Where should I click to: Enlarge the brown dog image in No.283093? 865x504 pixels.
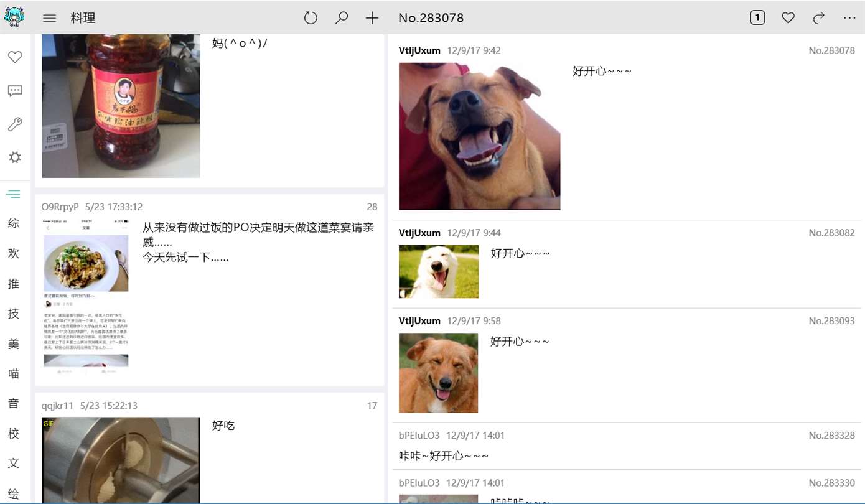click(x=439, y=373)
